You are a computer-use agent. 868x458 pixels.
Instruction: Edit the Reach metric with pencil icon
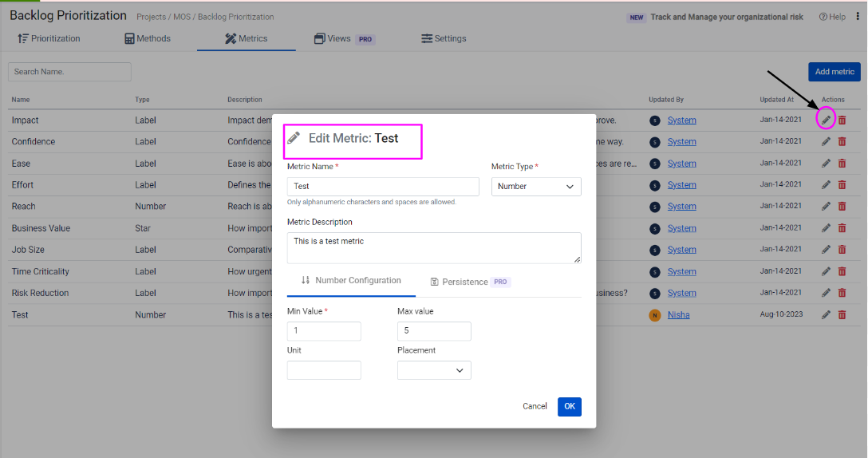click(x=827, y=207)
